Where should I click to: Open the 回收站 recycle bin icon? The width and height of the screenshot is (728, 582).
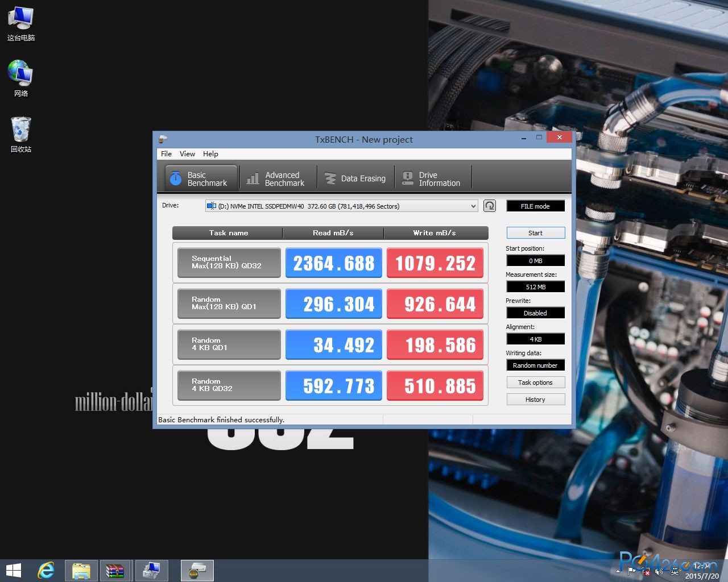click(x=21, y=134)
